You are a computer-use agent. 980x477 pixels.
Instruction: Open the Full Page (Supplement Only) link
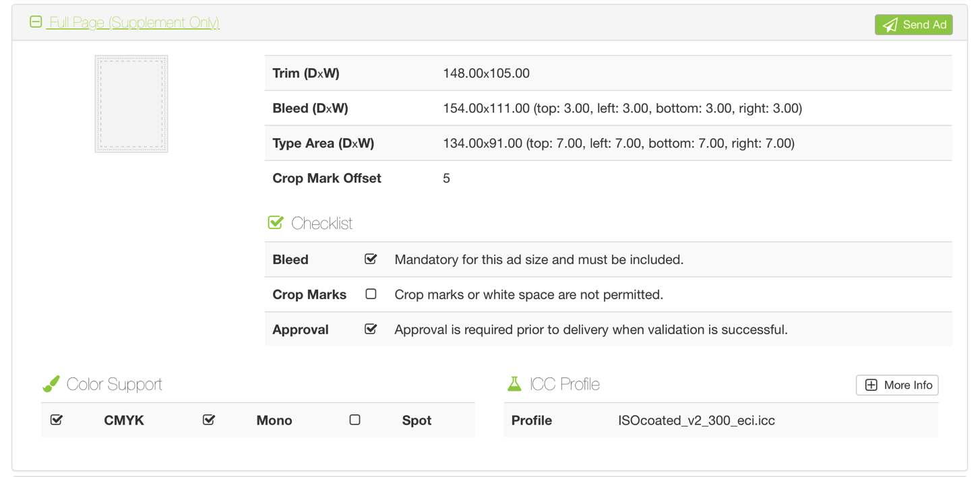[134, 22]
